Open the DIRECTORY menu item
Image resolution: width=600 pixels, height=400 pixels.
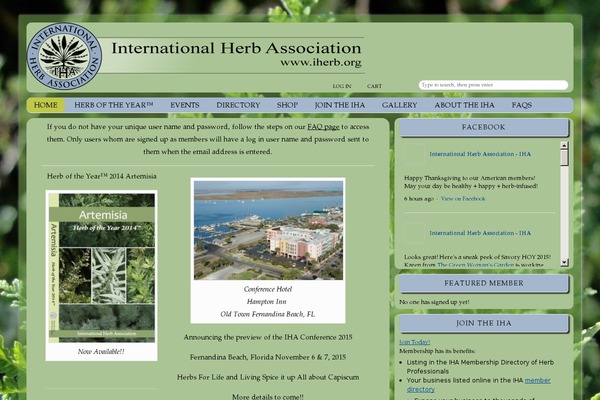tap(238, 105)
